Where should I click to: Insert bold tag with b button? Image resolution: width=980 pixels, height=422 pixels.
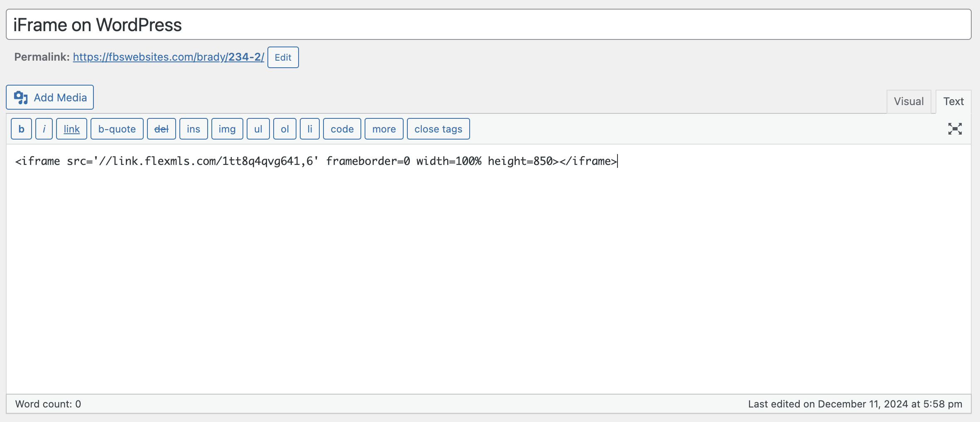[21, 129]
